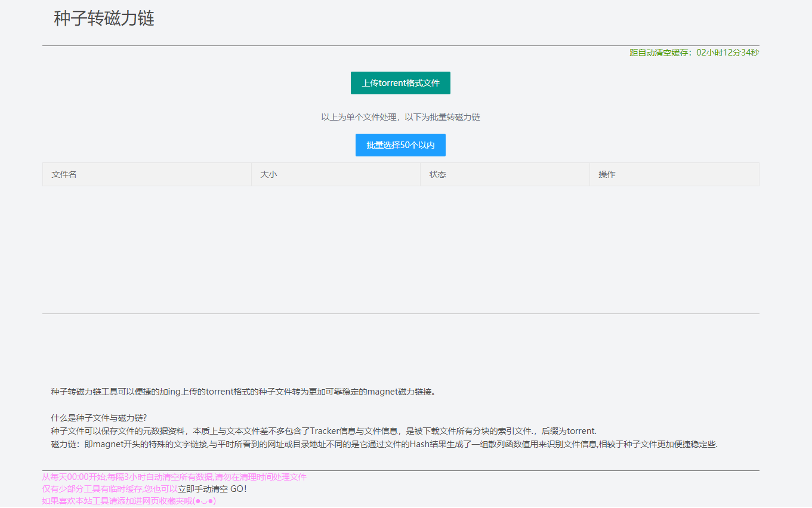The height and width of the screenshot is (508, 812).
Task: Select the 状态 column header
Action: pyautogui.click(x=437, y=174)
